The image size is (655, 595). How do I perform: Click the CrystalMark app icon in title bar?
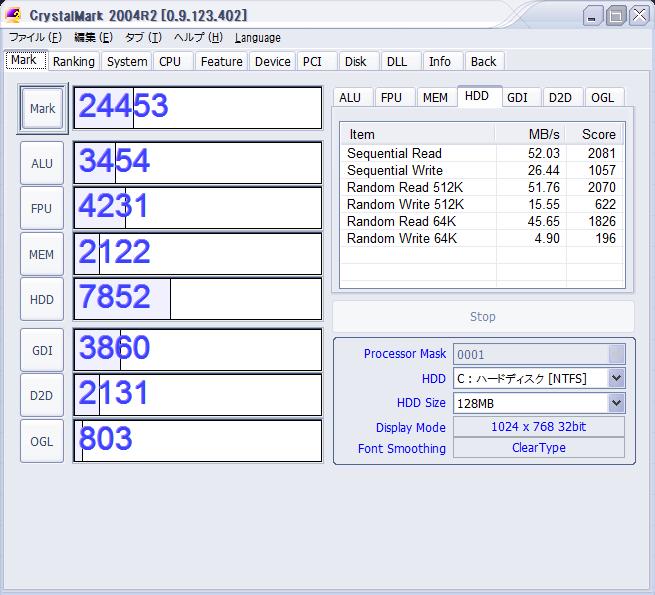click(13, 15)
